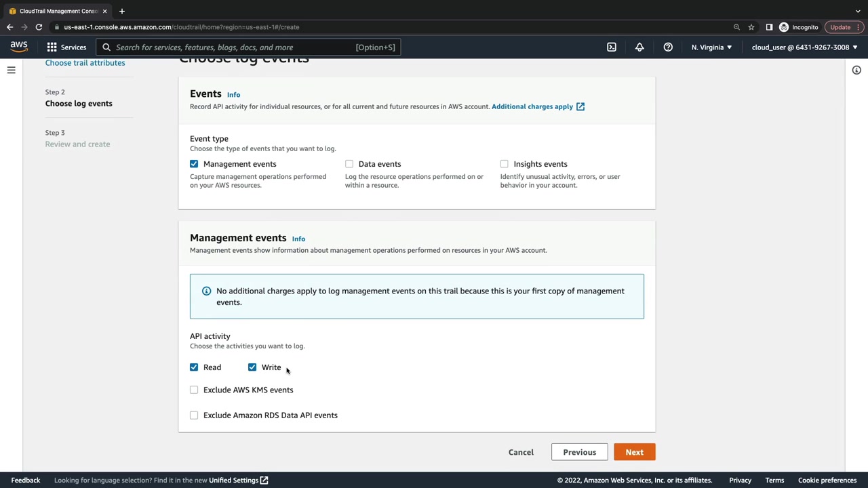The width and height of the screenshot is (868, 488).
Task: Open the Services grid menu
Action: [x=52, y=47]
